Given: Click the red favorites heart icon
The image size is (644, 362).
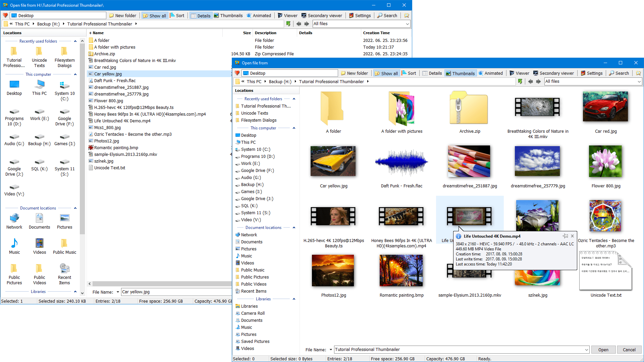Looking at the screenshot, I should coord(237,73).
